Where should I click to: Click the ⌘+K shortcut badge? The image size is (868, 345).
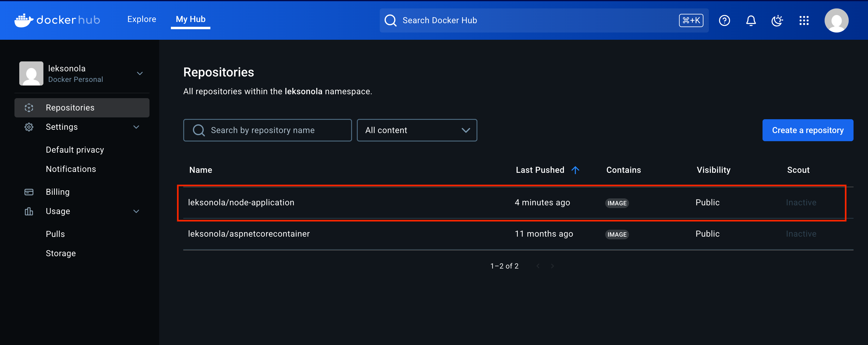691,20
